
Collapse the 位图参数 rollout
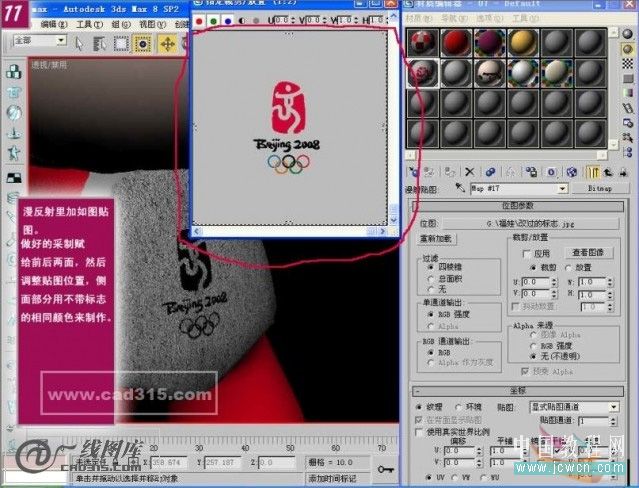point(518,206)
